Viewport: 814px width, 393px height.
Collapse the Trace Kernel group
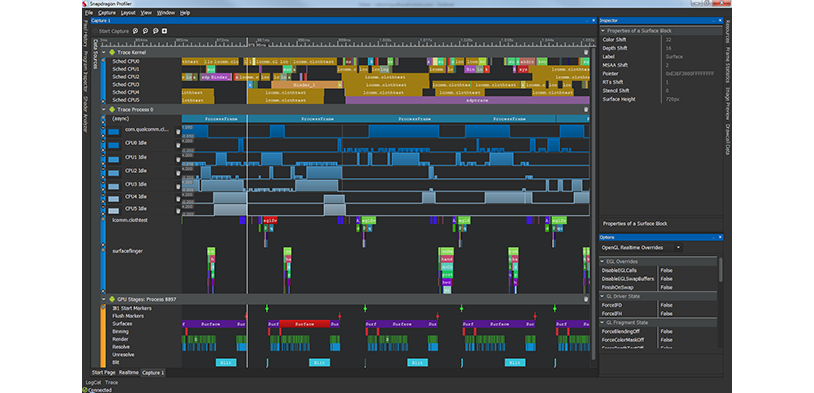point(103,52)
